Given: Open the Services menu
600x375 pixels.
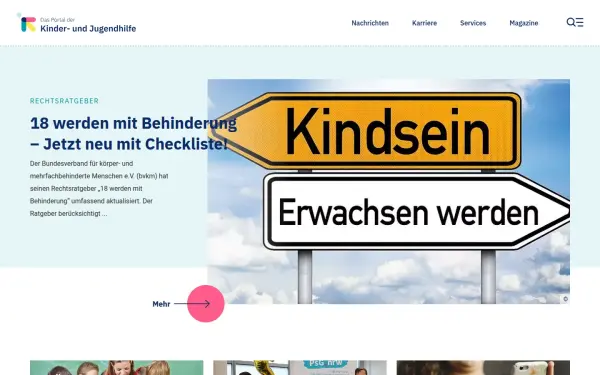Looking at the screenshot, I should click(x=473, y=23).
